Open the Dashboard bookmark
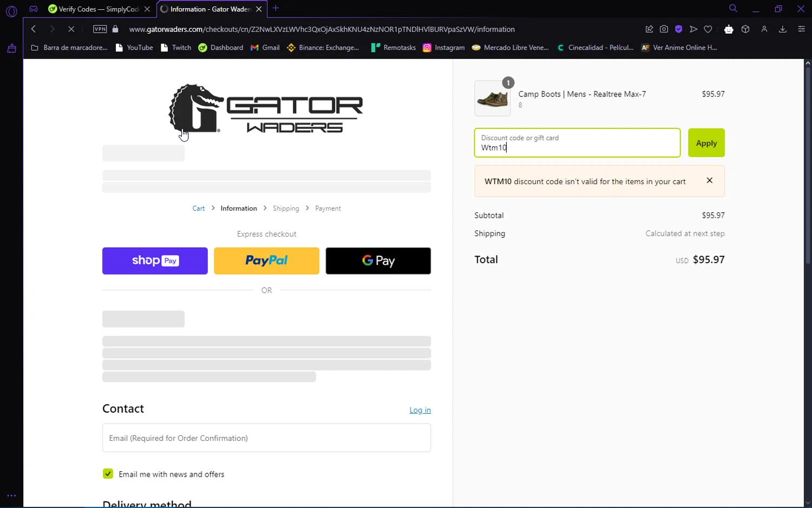812x508 pixels. click(x=221, y=48)
